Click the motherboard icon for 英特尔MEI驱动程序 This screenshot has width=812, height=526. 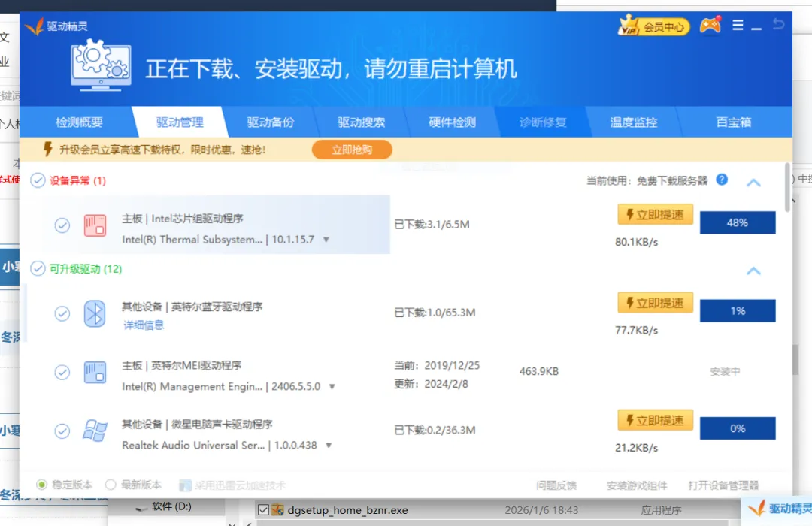click(95, 372)
